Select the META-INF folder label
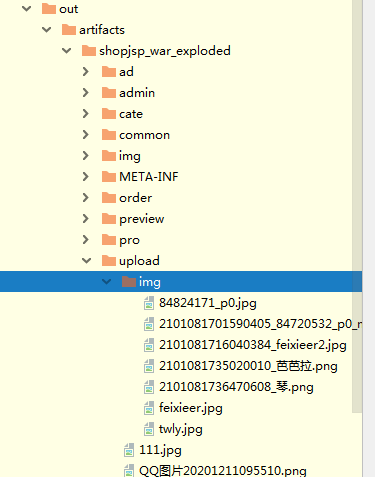 click(149, 177)
